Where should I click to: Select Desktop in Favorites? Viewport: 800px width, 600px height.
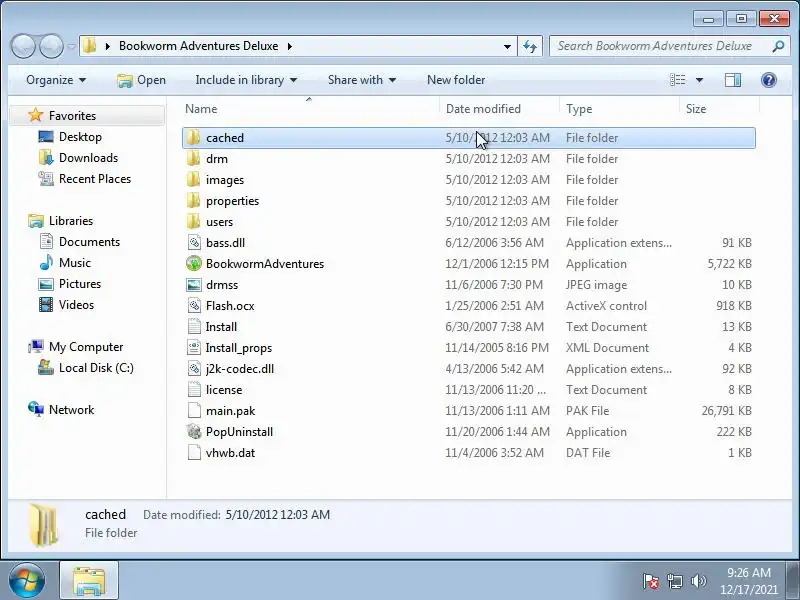point(80,137)
